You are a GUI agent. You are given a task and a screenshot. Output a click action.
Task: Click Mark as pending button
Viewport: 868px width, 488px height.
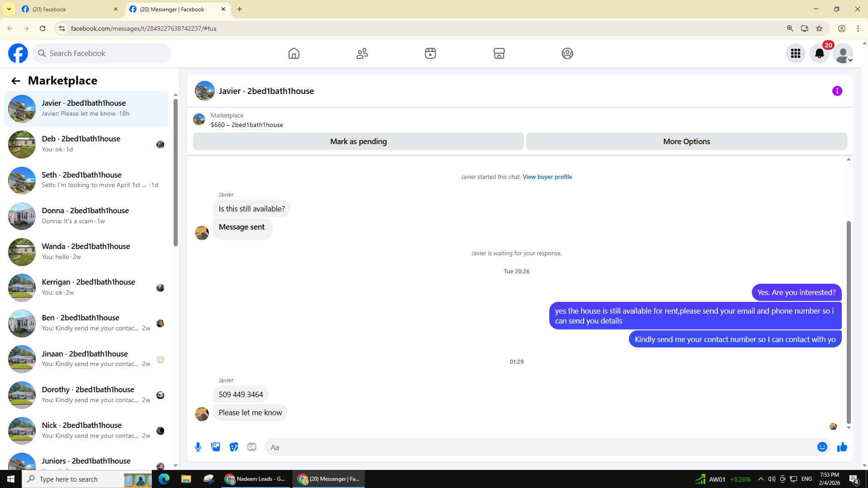click(x=358, y=141)
